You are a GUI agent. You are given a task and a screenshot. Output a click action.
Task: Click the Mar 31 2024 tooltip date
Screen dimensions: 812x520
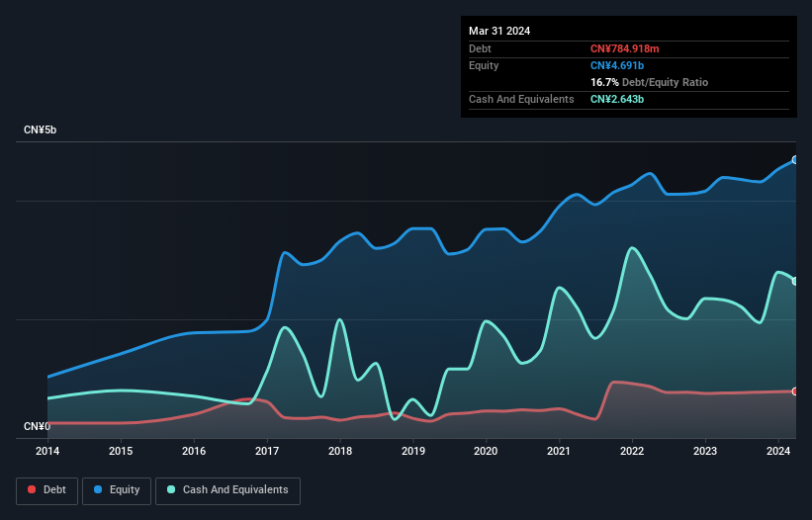click(499, 31)
